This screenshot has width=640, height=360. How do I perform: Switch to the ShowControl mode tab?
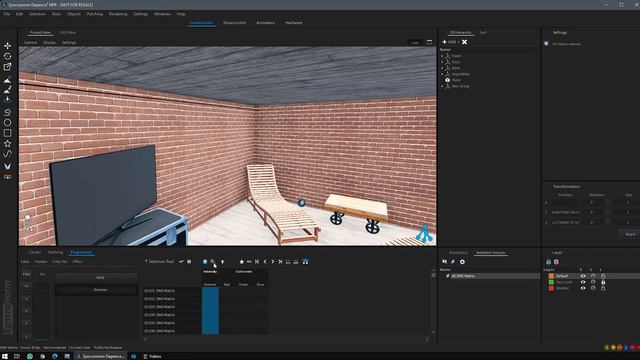235,23
